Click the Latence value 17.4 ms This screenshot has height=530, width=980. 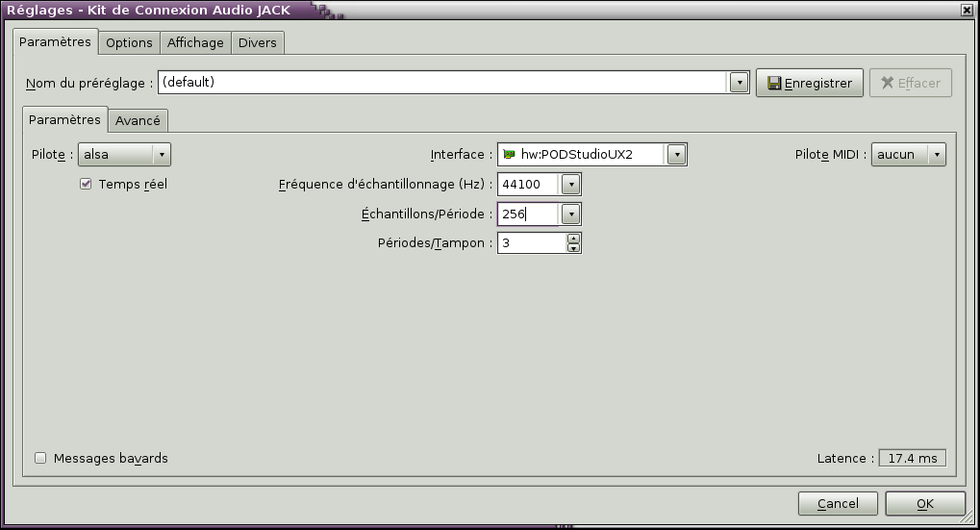tap(913, 458)
